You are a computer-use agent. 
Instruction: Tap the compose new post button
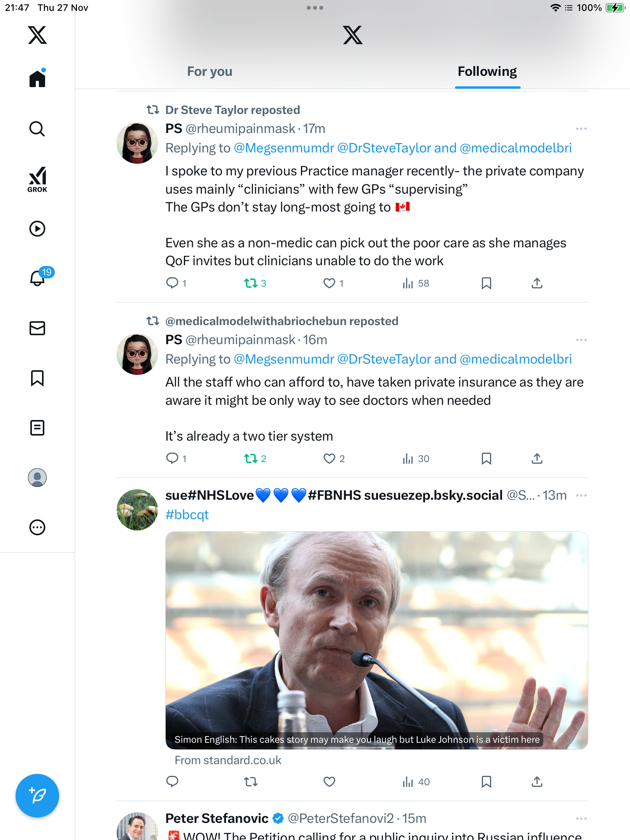[37, 796]
